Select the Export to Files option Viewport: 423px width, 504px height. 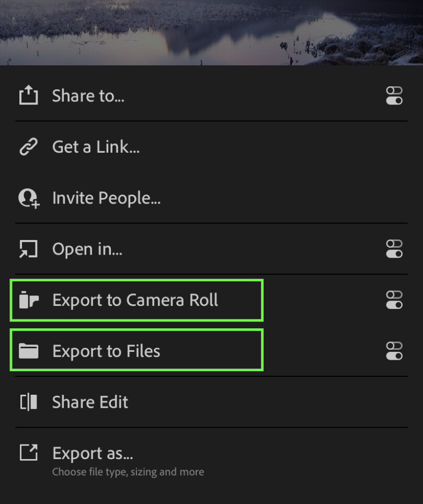point(106,350)
